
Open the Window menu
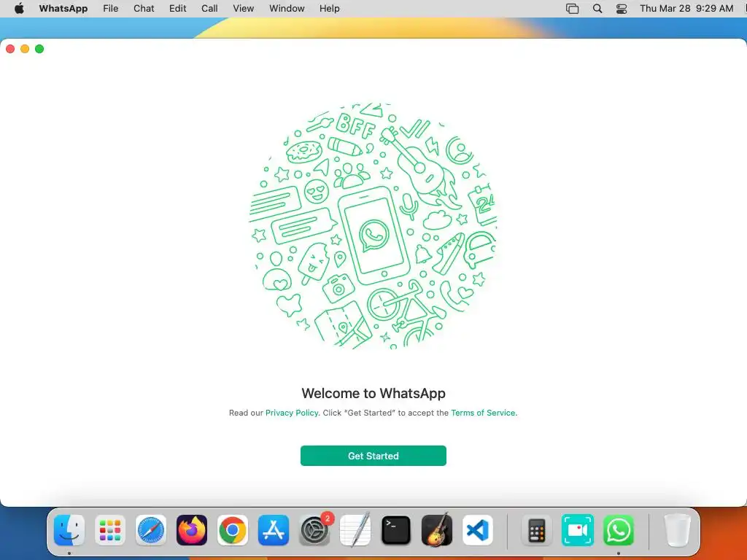pyautogui.click(x=287, y=9)
